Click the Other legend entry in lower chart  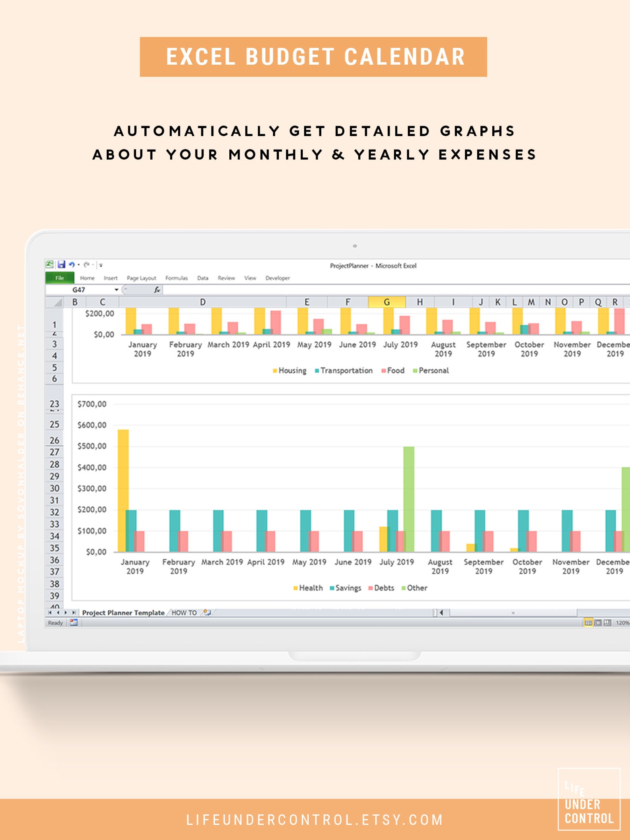point(414,588)
